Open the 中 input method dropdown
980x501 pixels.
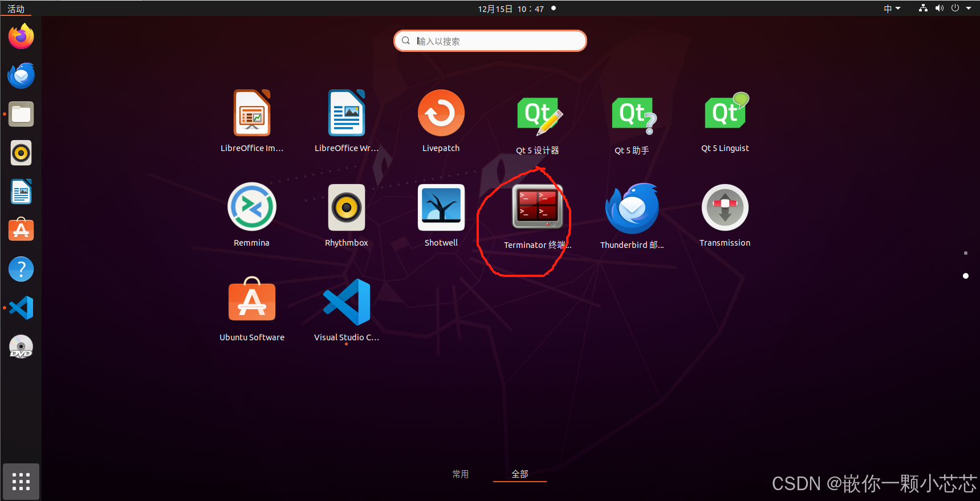892,9
